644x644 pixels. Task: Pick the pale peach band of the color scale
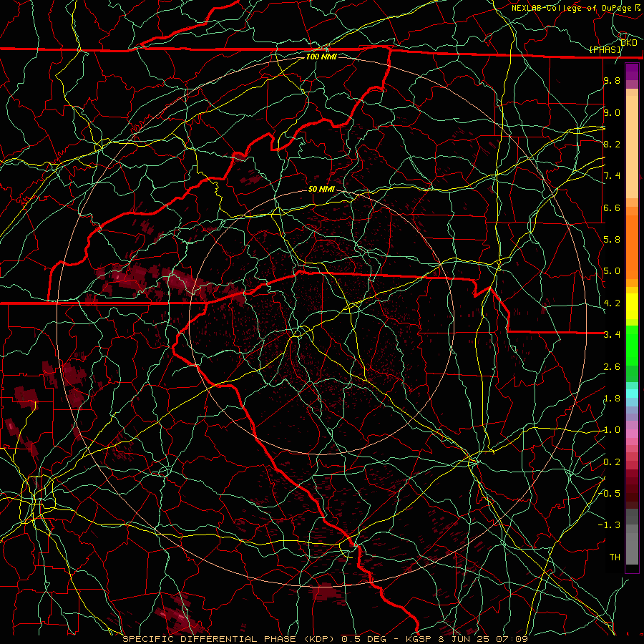pos(632,148)
